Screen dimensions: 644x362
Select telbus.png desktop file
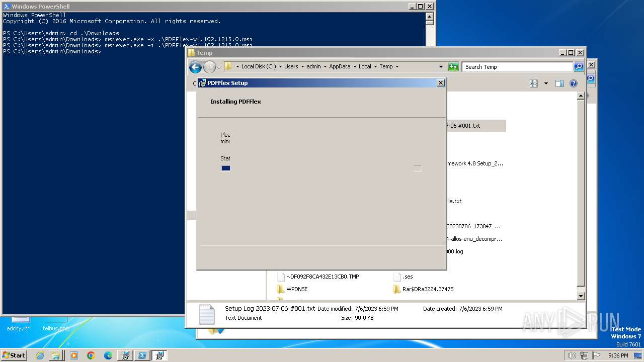(x=55, y=324)
